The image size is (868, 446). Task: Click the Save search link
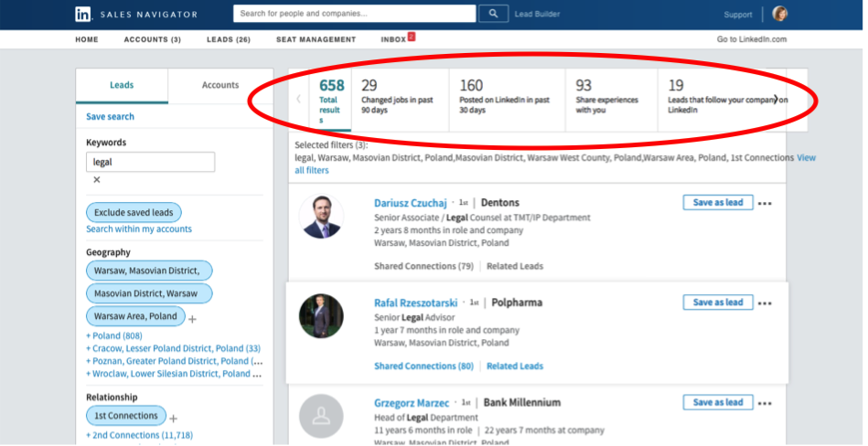click(110, 117)
